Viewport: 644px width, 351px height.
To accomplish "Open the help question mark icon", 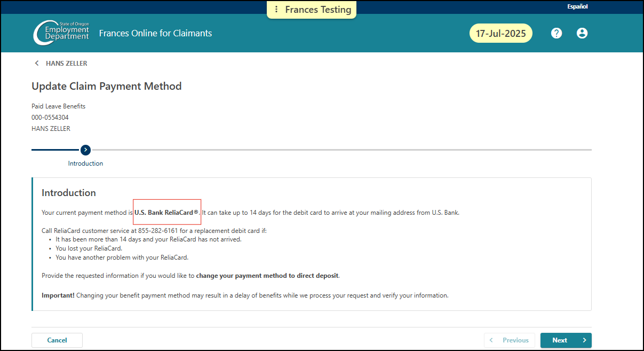I will 556,33.
